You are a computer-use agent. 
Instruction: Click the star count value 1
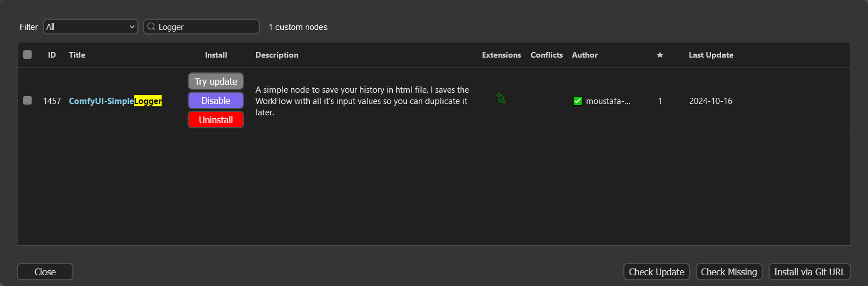click(659, 101)
